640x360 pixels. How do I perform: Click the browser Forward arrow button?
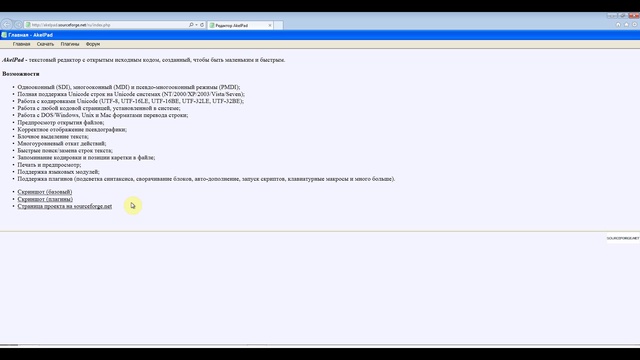(18, 24)
